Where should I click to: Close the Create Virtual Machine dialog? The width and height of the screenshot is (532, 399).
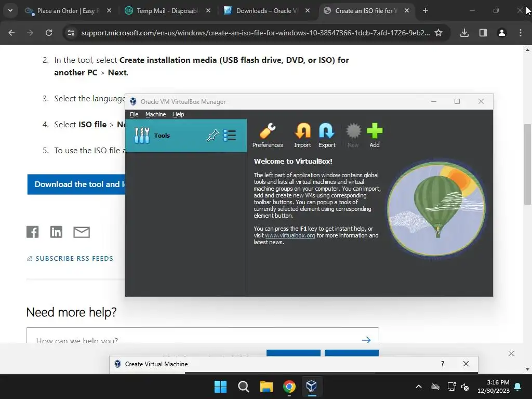466,364
